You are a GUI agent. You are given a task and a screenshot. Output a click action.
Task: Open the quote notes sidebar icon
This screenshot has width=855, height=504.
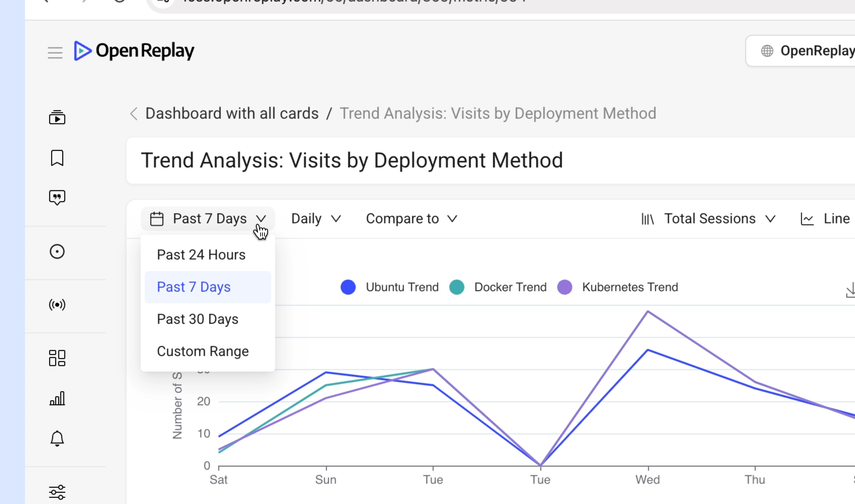point(57,198)
